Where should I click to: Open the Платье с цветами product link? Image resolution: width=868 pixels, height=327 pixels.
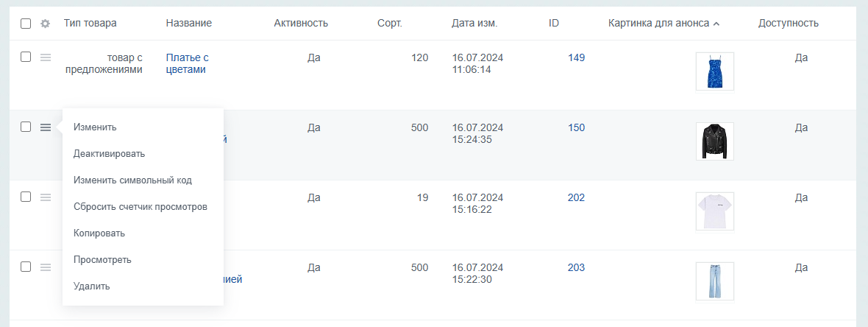(x=187, y=63)
